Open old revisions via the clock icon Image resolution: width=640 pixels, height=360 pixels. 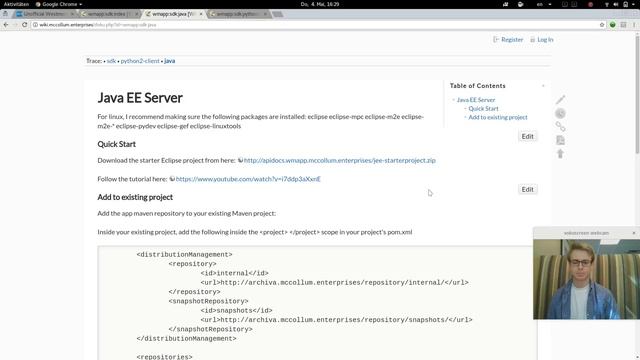point(560,113)
